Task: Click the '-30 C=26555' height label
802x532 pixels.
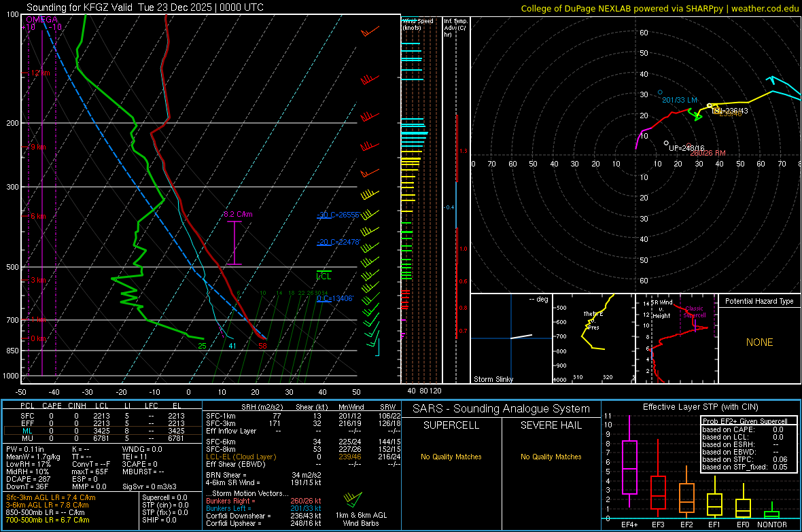Action: (x=338, y=215)
